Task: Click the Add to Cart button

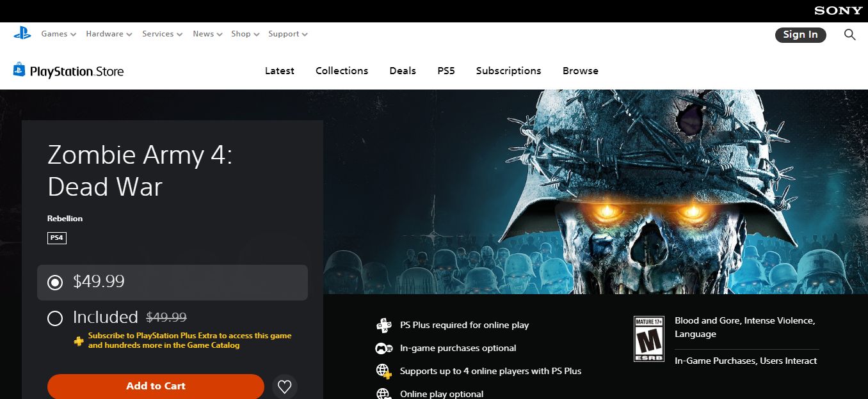Action: [x=156, y=386]
